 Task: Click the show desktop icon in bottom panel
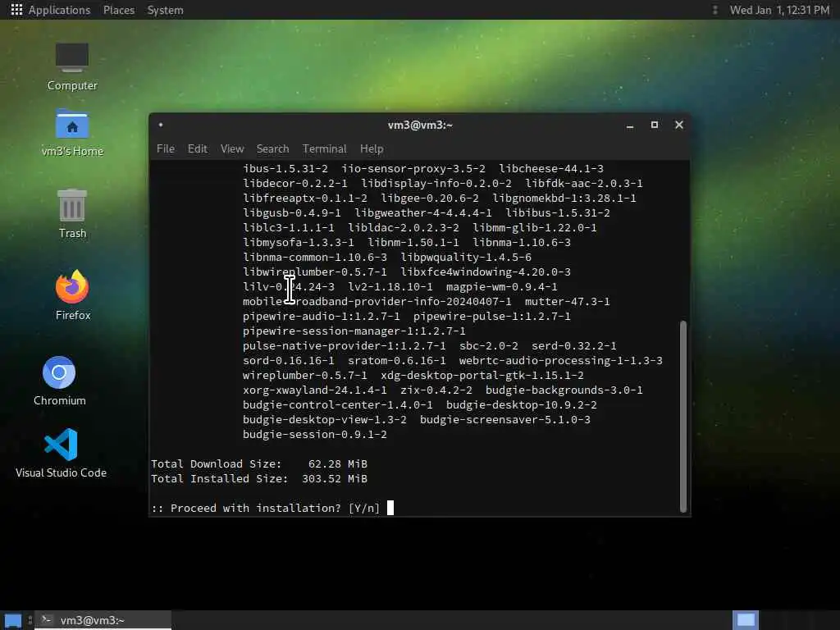[x=13, y=621]
